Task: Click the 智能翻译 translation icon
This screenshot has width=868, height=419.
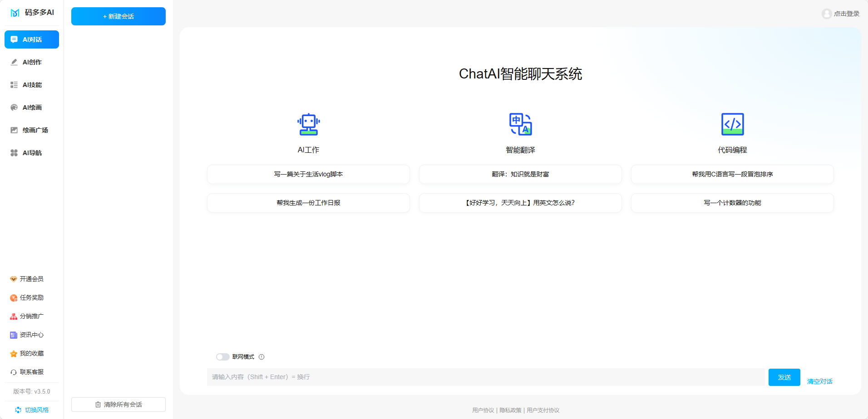Action: (x=521, y=124)
